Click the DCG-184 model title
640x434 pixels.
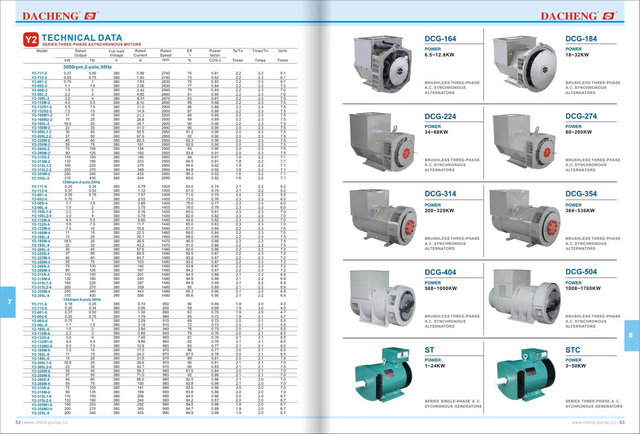tap(581, 39)
